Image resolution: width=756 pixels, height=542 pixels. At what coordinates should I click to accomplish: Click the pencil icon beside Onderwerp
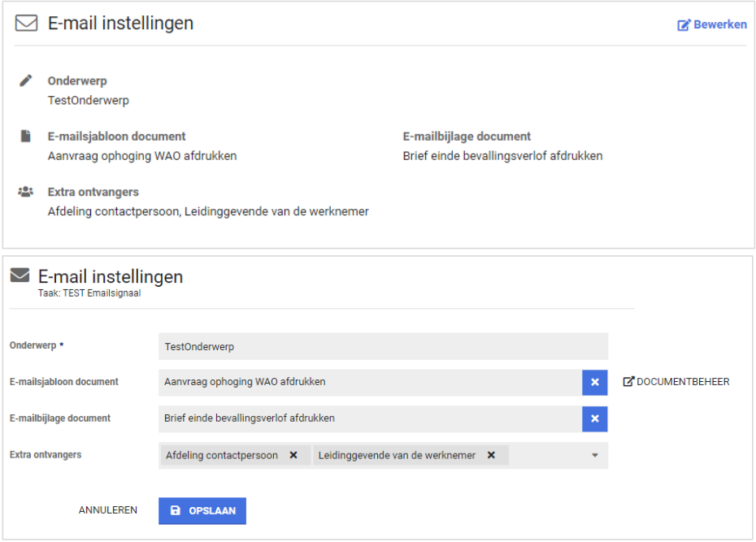(x=26, y=81)
